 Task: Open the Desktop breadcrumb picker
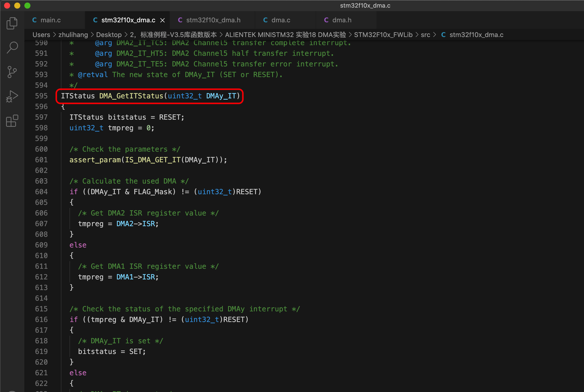point(109,35)
